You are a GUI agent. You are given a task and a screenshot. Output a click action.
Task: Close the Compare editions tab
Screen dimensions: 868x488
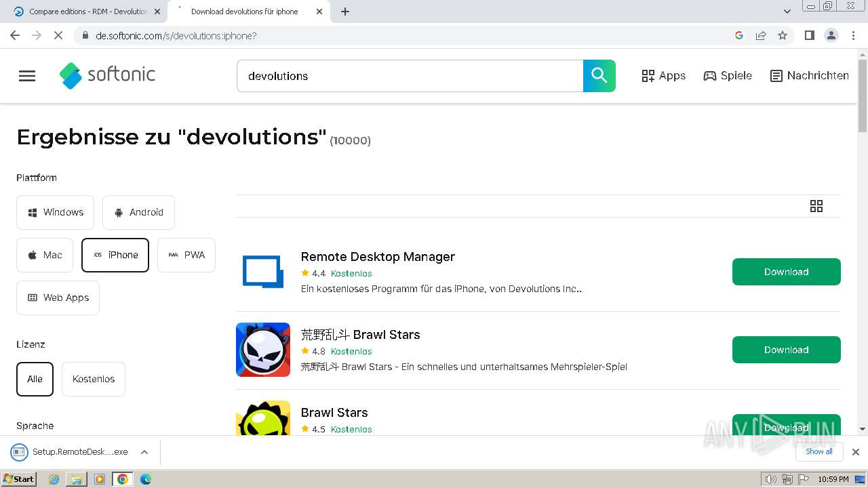pos(157,12)
